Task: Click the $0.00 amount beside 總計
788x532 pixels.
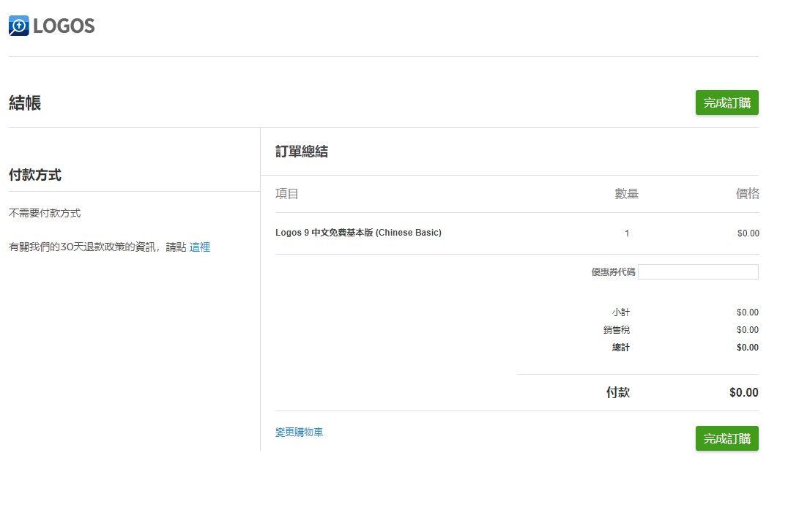Action: click(x=748, y=347)
